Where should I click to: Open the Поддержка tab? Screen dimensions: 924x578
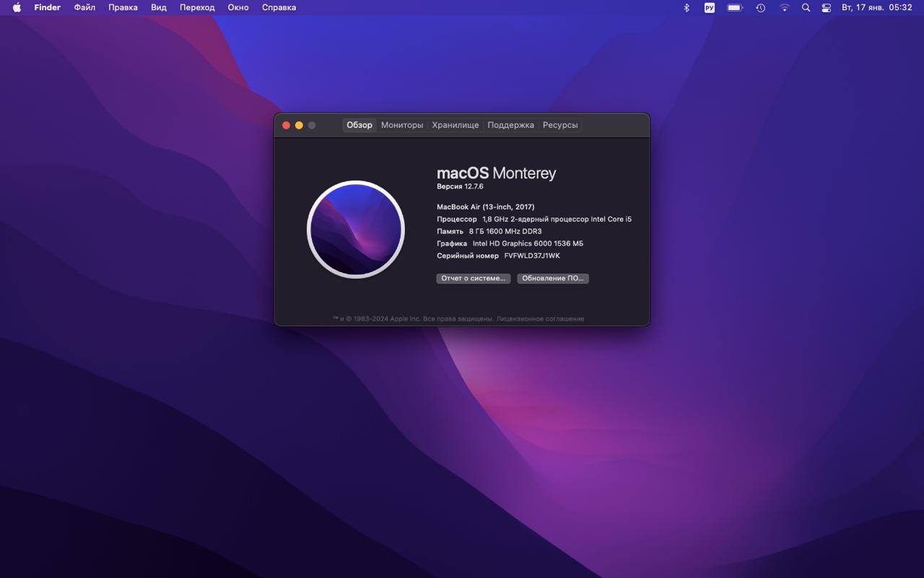510,124
